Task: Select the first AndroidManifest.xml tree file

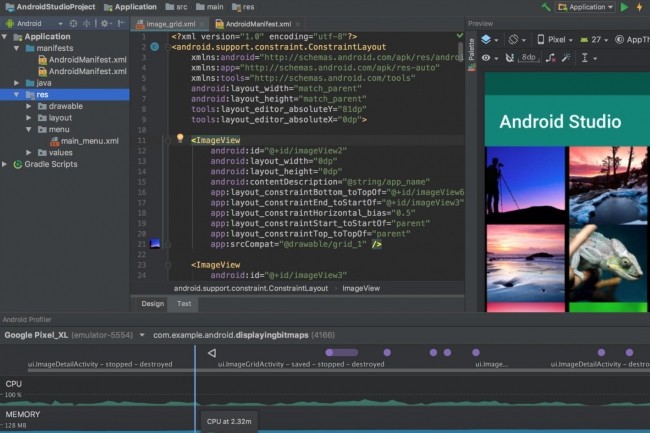Action: click(82, 60)
